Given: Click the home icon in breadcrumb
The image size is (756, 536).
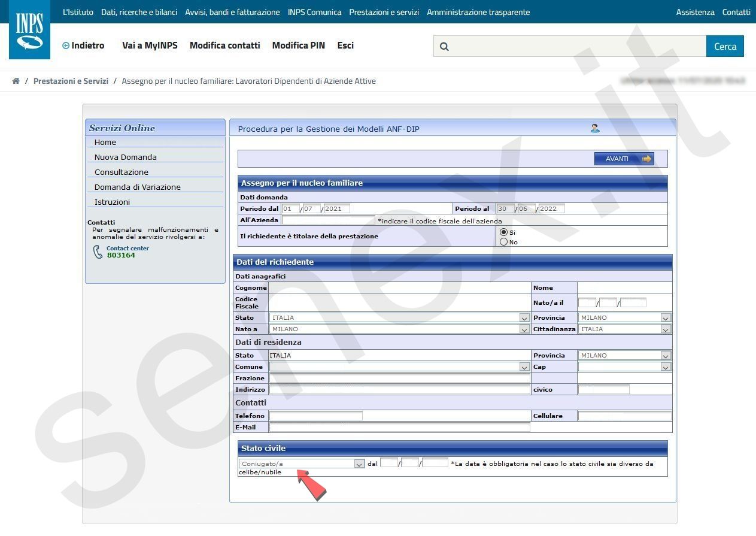Looking at the screenshot, I should point(16,81).
